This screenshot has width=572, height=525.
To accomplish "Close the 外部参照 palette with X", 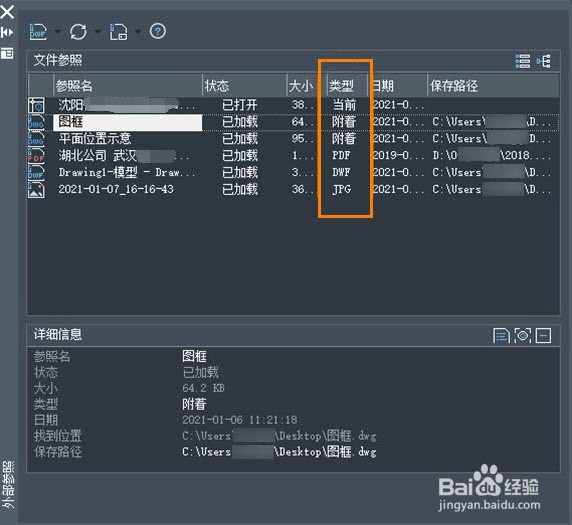I will click(7, 12).
